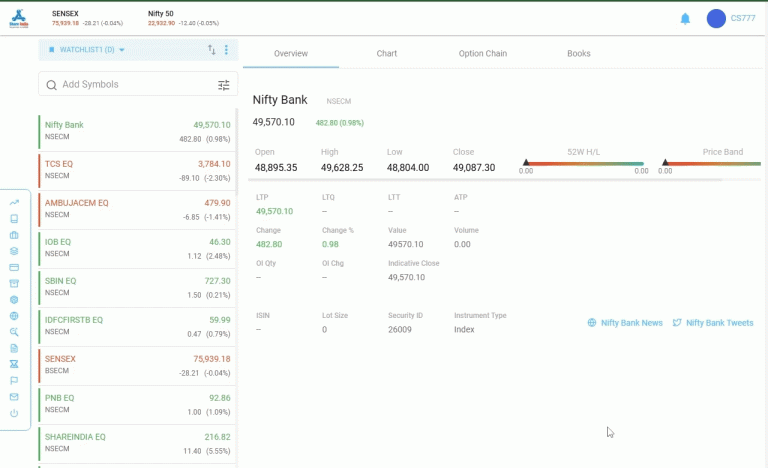Open the magnifier search sidebar icon
The height and width of the screenshot is (468, 768).
click(x=14, y=332)
